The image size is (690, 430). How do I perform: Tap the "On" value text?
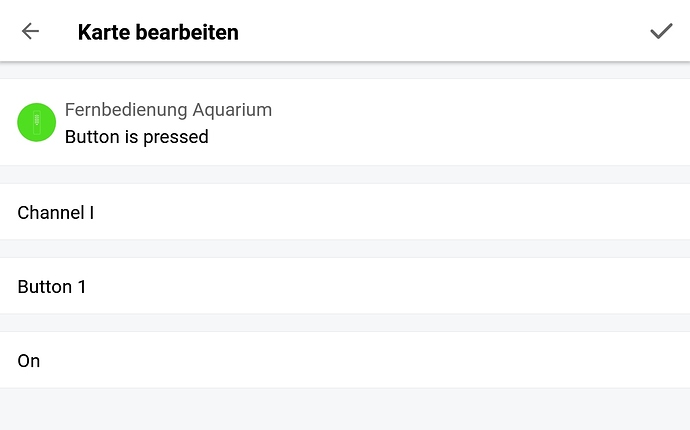pos(29,361)
